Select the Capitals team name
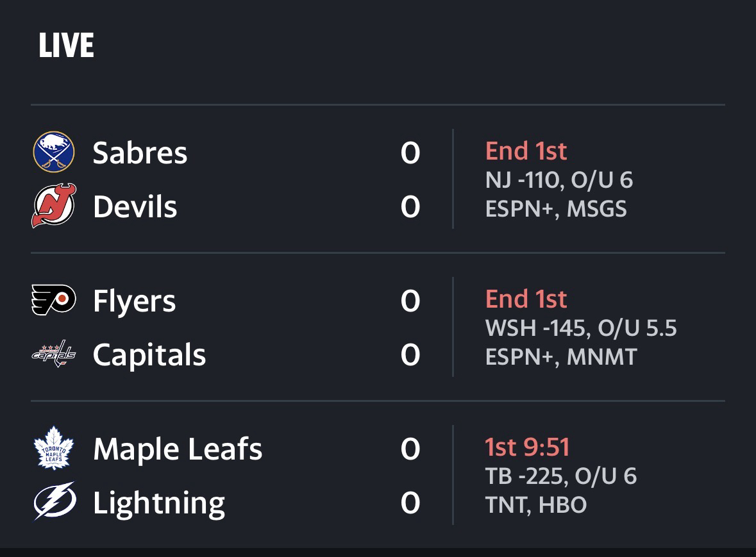Screen dimensions: 756x557 coord(149,354)
